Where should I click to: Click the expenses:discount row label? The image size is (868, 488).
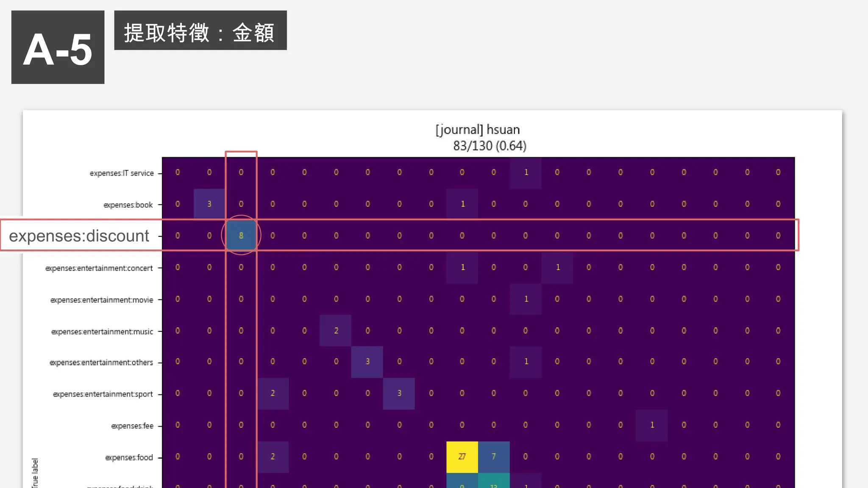79,236
